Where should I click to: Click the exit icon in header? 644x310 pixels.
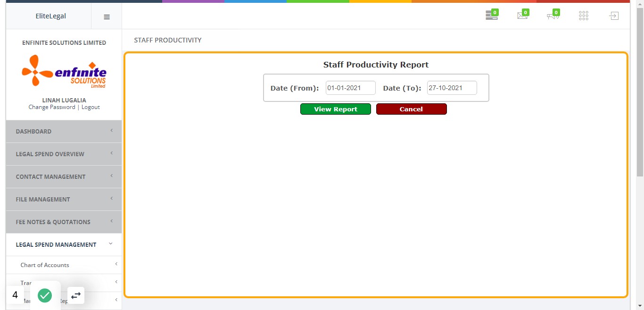[x=613, y=16]
